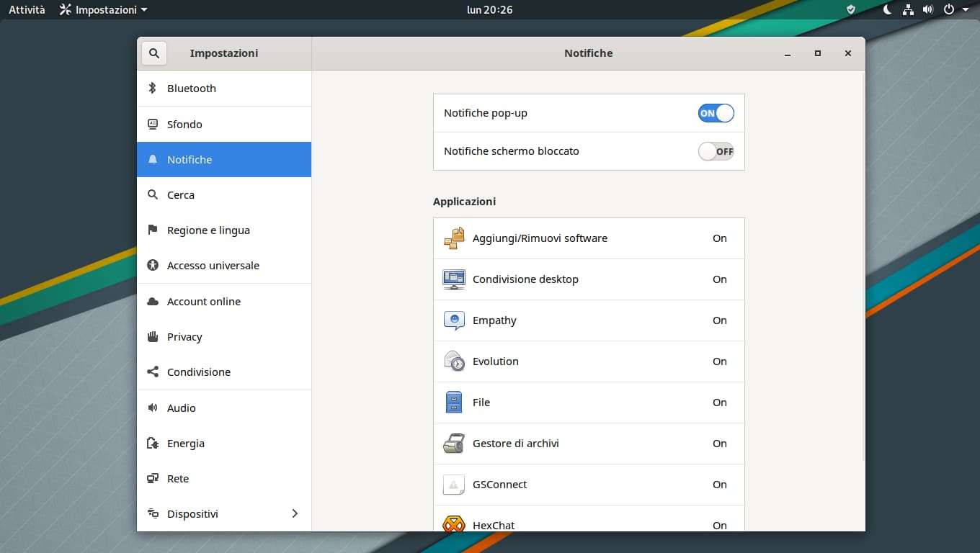Viewport: 980px width, 553px height.
Task: Open the system menu power dropdown arrow
Action: (966, 10)
